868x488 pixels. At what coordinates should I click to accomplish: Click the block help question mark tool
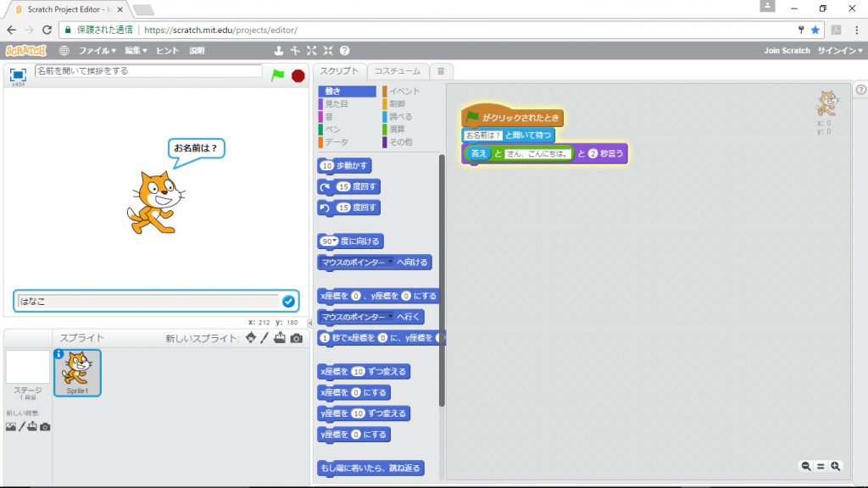(x=344, y=50)
